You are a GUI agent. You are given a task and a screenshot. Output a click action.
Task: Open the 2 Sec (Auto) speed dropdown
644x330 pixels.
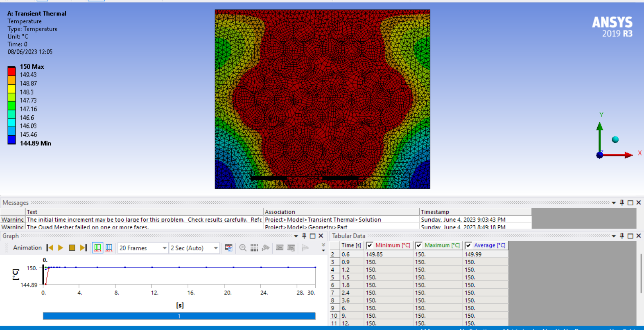coord(194,248)
